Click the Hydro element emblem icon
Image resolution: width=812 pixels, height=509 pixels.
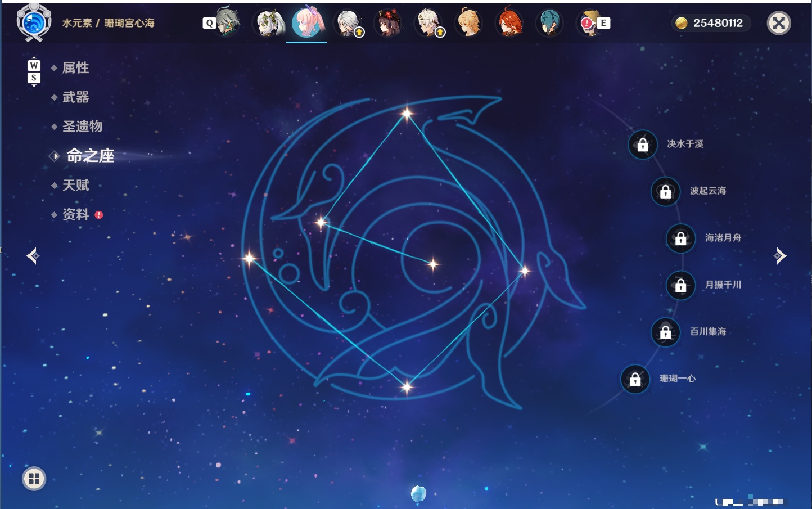click(34, 22)
